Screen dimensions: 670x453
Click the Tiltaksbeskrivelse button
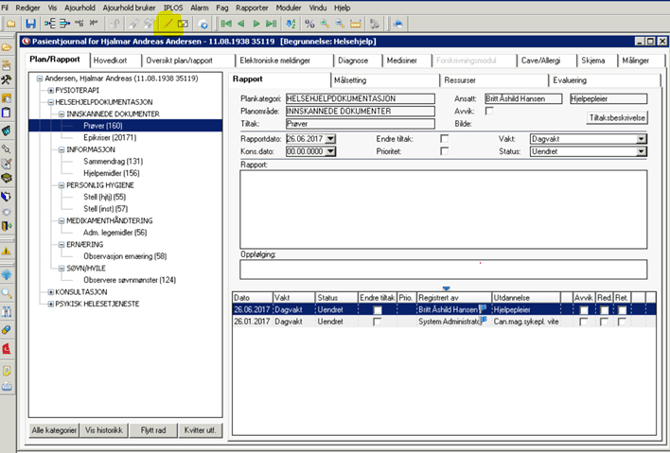618,117
